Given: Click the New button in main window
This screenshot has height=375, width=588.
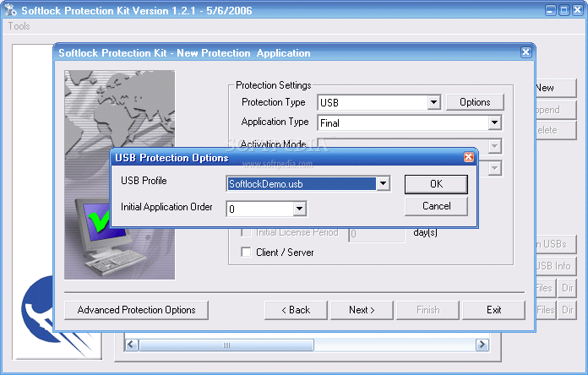Looking at the screenshot, I should pyautogui.click(x=555, y=88).
